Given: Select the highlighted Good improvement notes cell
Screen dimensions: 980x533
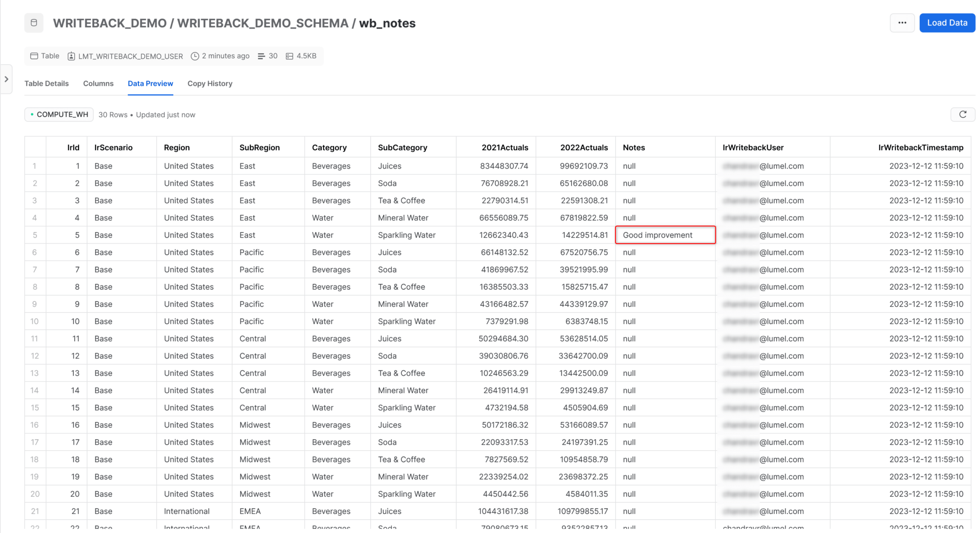Looking at the screenshot, I should point(665,235).
